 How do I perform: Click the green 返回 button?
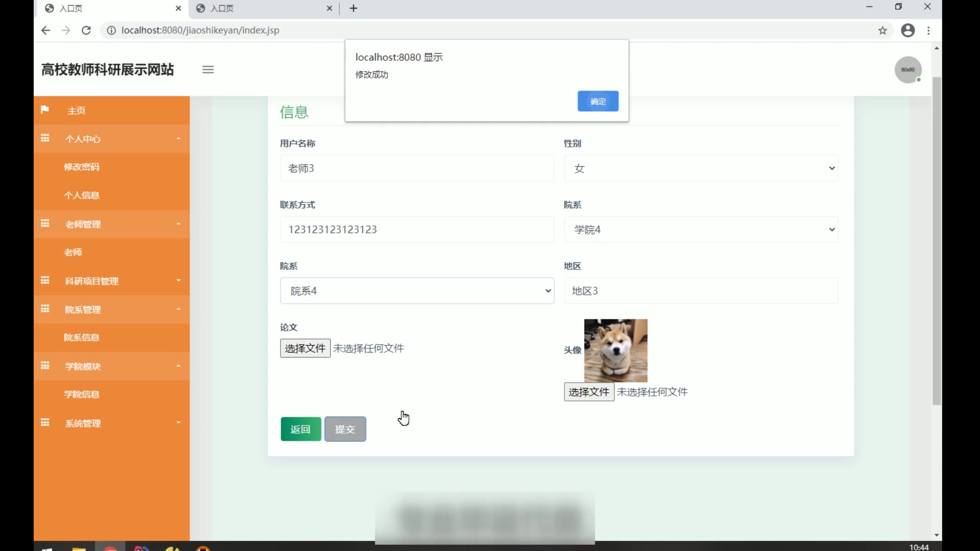[301, 429]
